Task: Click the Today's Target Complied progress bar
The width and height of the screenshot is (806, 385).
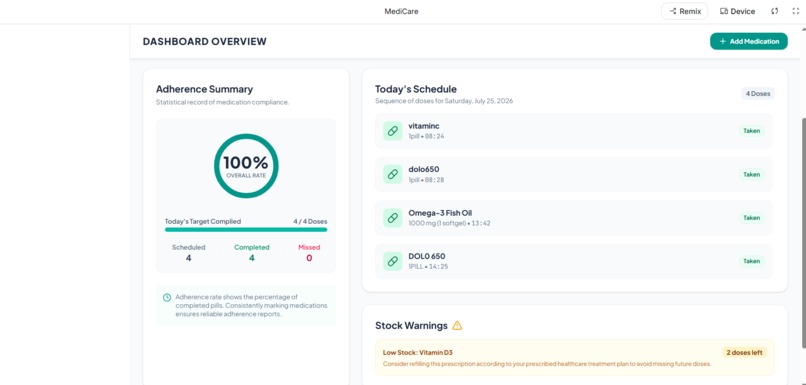Action: pos(246,230)
